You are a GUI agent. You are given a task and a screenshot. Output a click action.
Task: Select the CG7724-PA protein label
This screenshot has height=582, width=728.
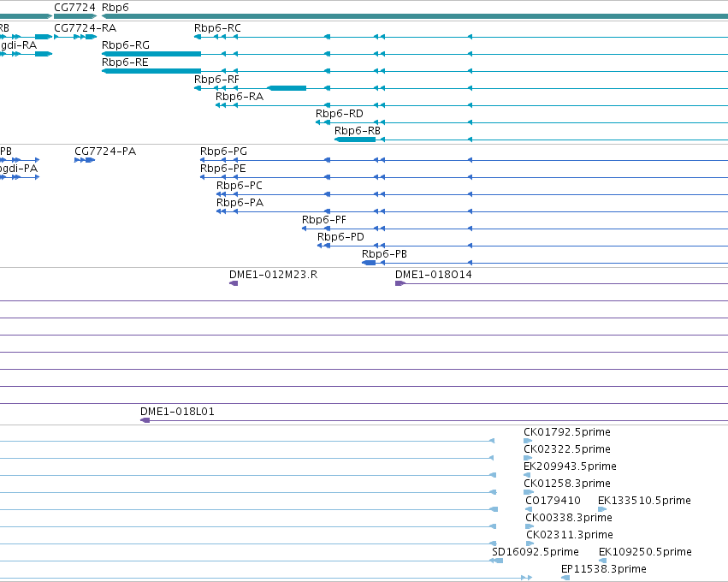pyautogui.click(x=105, y=151)
